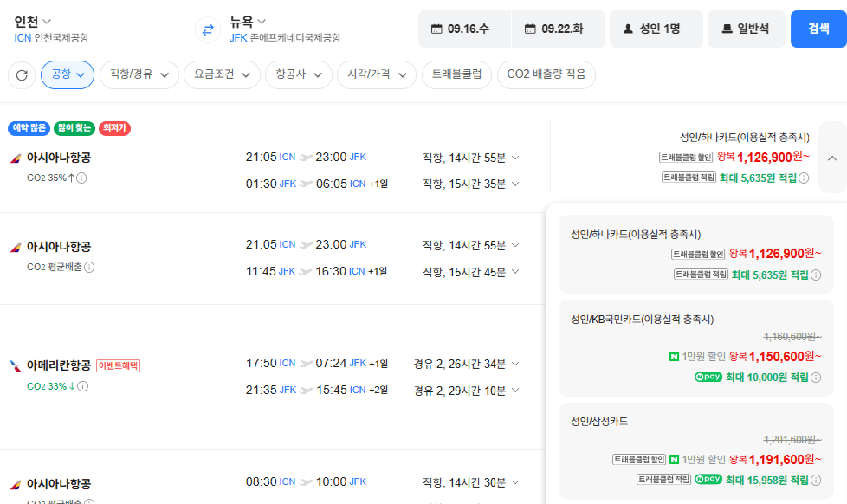The height and width of the screenshot is (504, 847).
Task: Open the 항공사 filter dropdown
Action: click(299, 74)
